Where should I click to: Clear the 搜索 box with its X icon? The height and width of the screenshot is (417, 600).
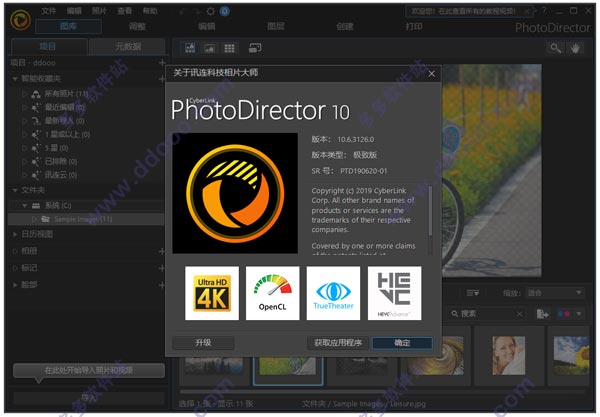point(519,314)
